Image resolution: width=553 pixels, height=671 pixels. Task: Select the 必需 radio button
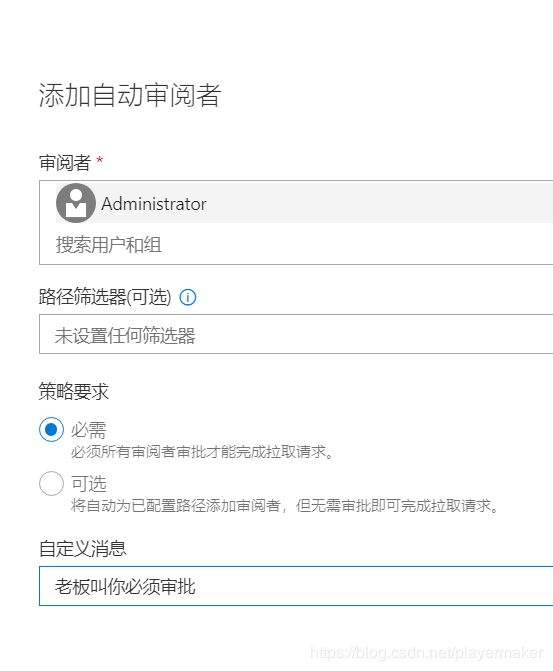(51, 429)
